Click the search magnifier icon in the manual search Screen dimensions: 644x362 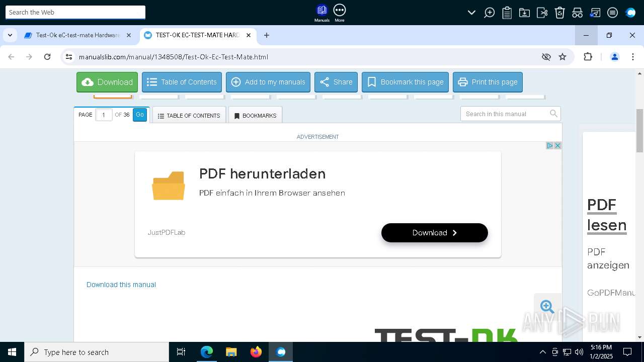point(553,114)
